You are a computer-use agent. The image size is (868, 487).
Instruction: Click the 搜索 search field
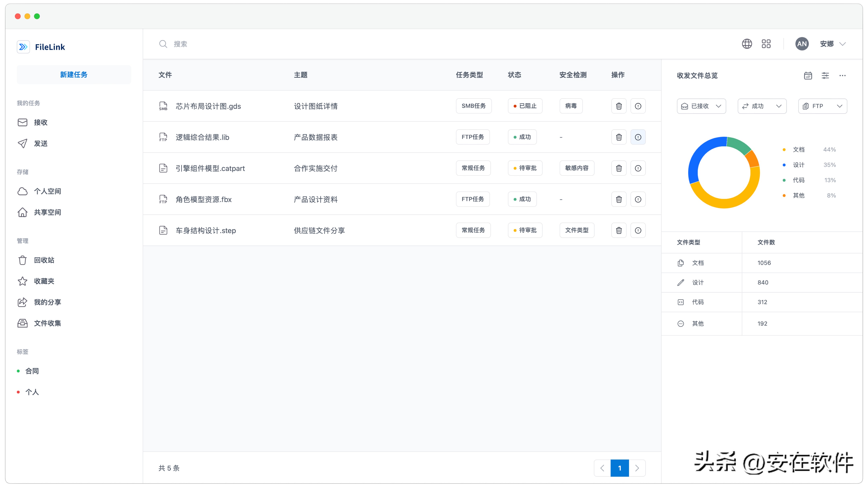pos(438,44)
